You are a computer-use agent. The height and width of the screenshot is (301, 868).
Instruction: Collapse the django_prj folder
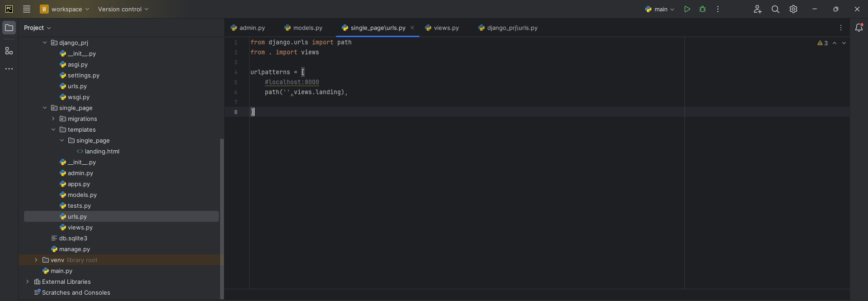[45, 43]
